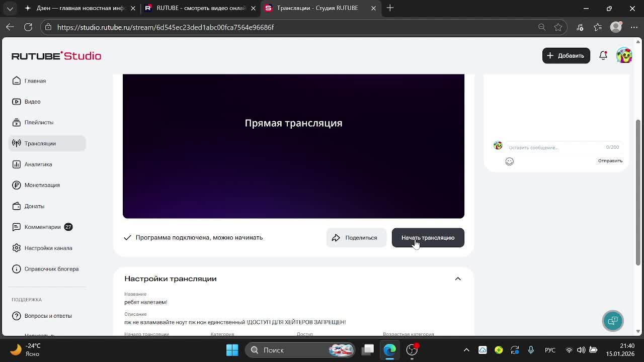Screen dimensions: 644x362
Task: Switch the РУС input language
Action: pos(550,350)
